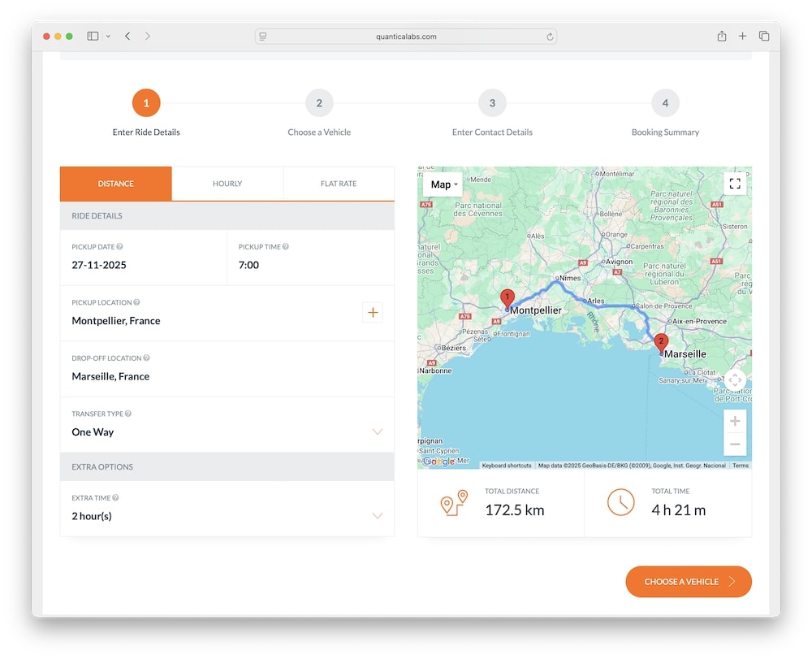Click the Pickup Time field 7:00
The image size is (812, 659).
point(311,258)
